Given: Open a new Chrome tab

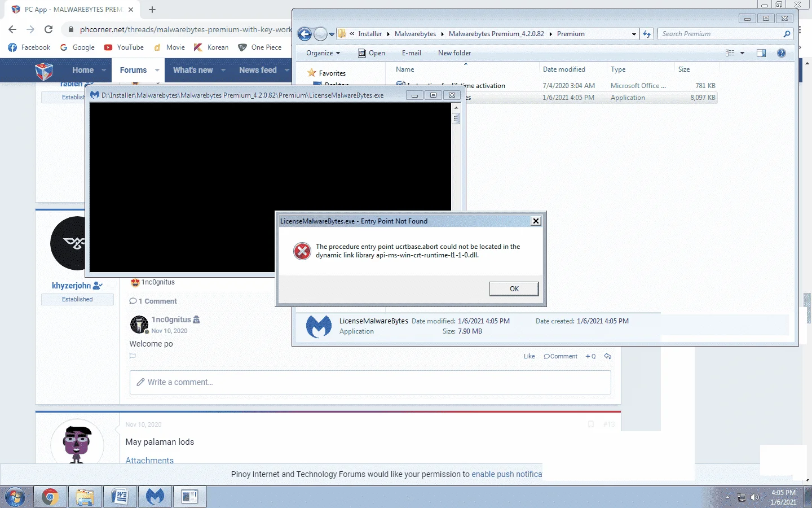Looking at the screenshot, I should pyautogui.click(x=152, y=10).
